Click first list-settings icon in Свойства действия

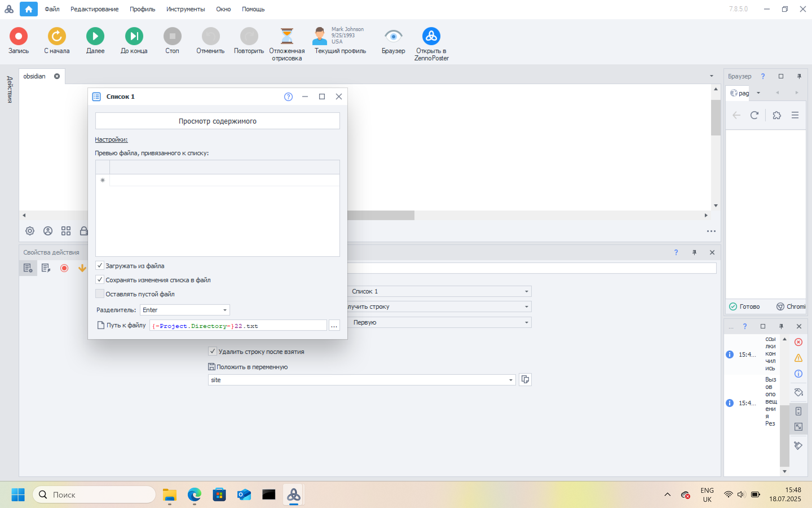(x=28, y=268)
